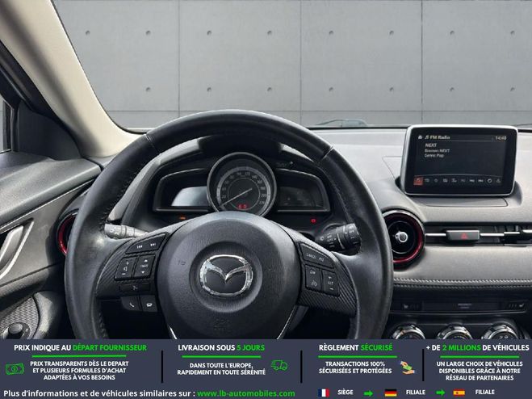Viewport: 532px width, 399px height.
Task: Tap the speedometer gauge
Action: point(241,184)
